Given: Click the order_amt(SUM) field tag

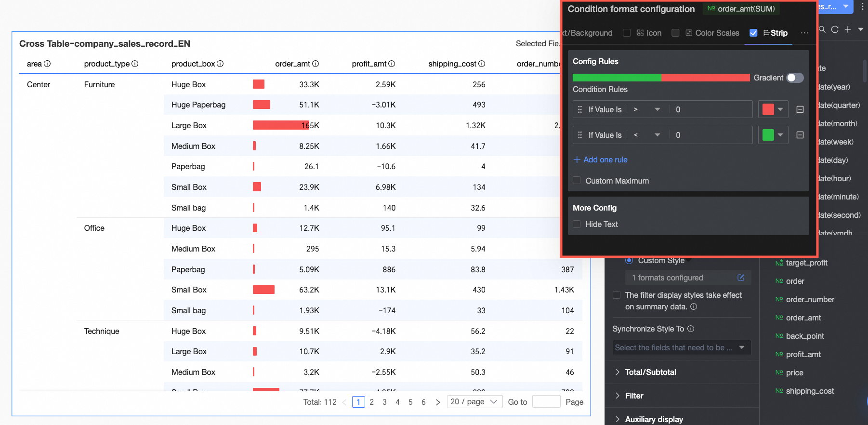Looking at the screenshot, I should tap(741, 9).
